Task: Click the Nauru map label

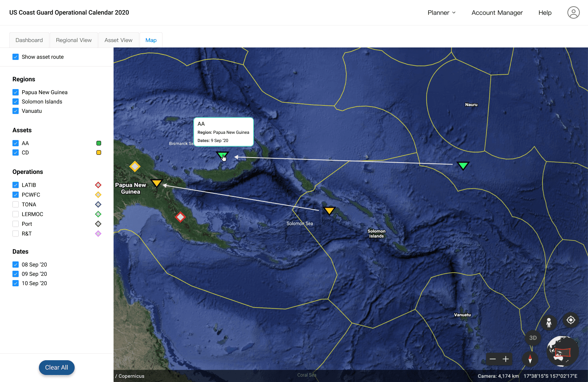Action: click(471, 105)
